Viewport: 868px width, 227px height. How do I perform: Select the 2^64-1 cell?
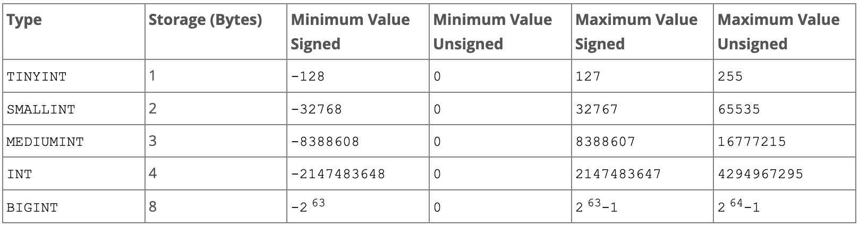tap(785, 206)
